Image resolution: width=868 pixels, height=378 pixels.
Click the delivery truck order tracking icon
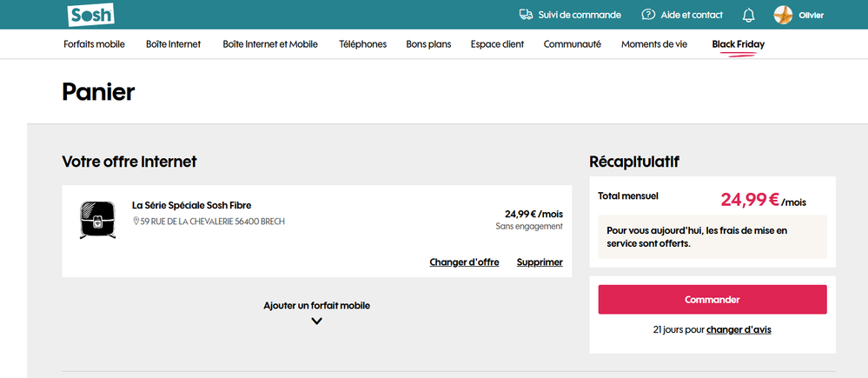click(x=526, y=15)
